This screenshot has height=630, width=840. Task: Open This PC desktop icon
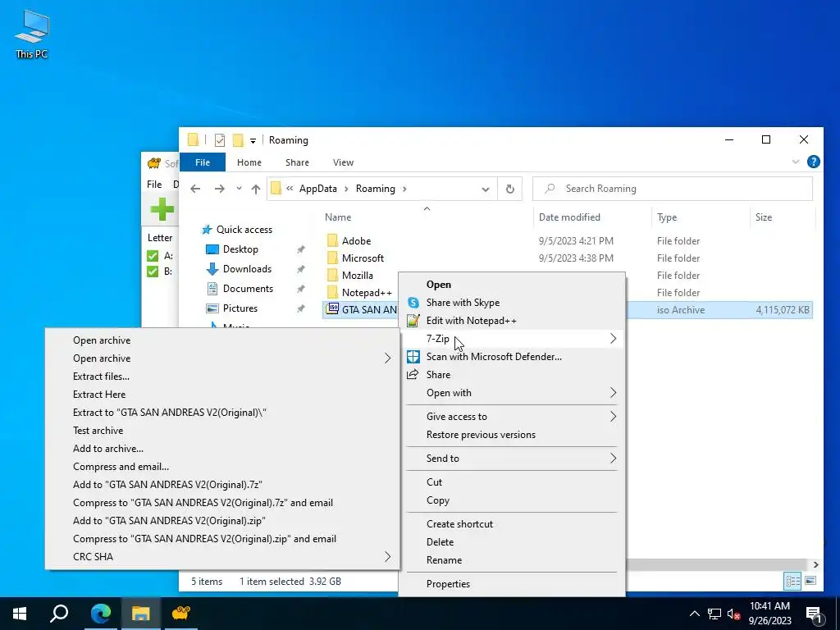coord(32,33)
